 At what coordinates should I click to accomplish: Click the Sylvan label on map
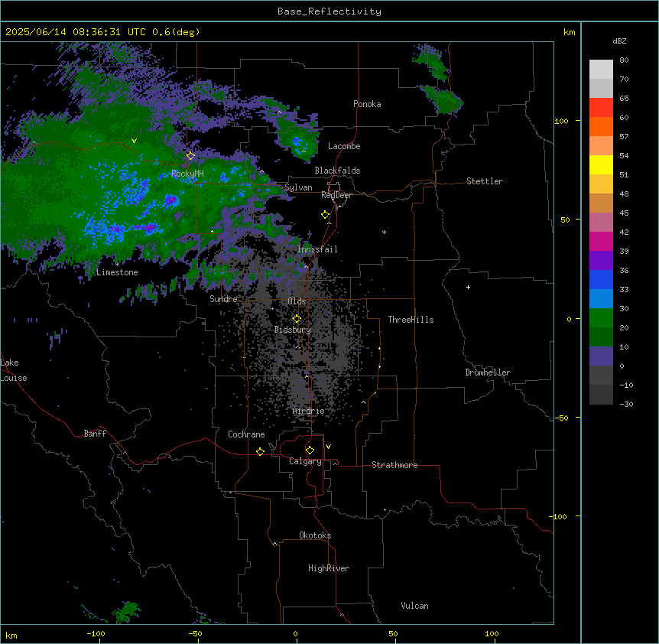click(x=298, y=187)
